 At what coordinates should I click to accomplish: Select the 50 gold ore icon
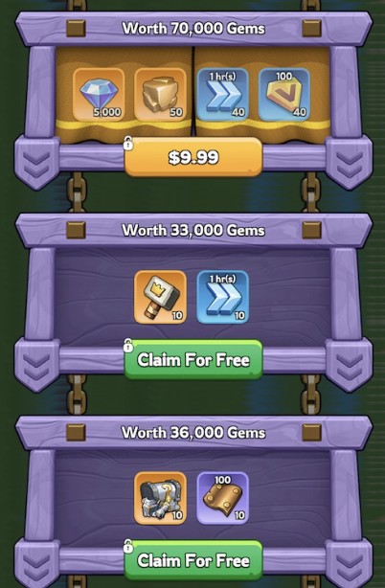point(160,94)
